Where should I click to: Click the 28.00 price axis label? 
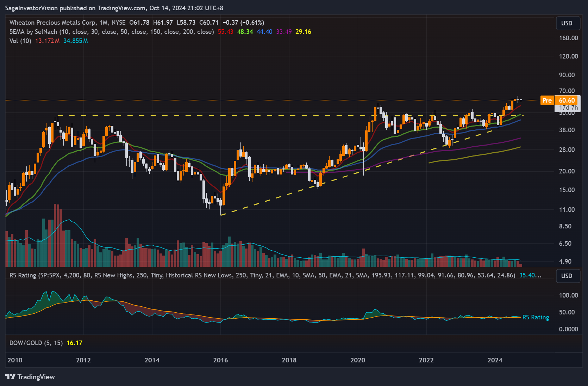567,150
